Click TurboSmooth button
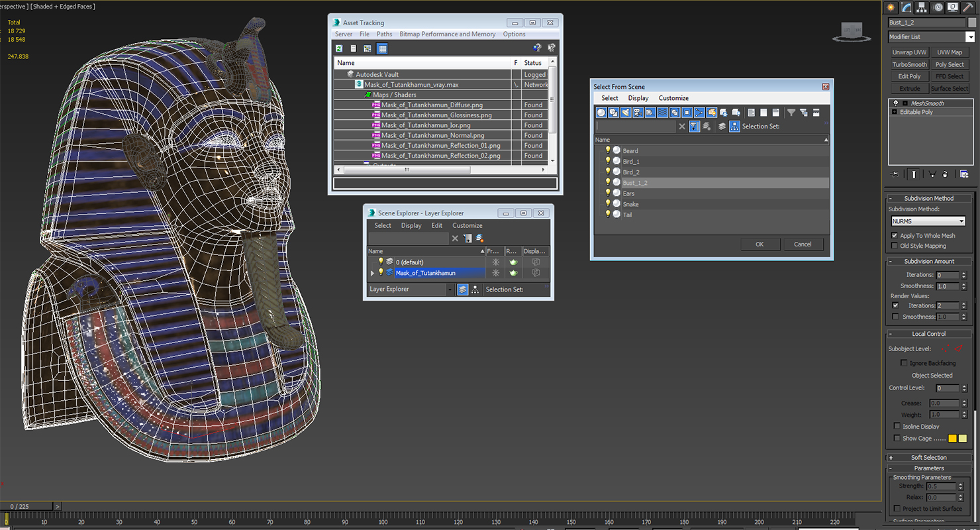 pyautogui.click(x=909, y=65)
